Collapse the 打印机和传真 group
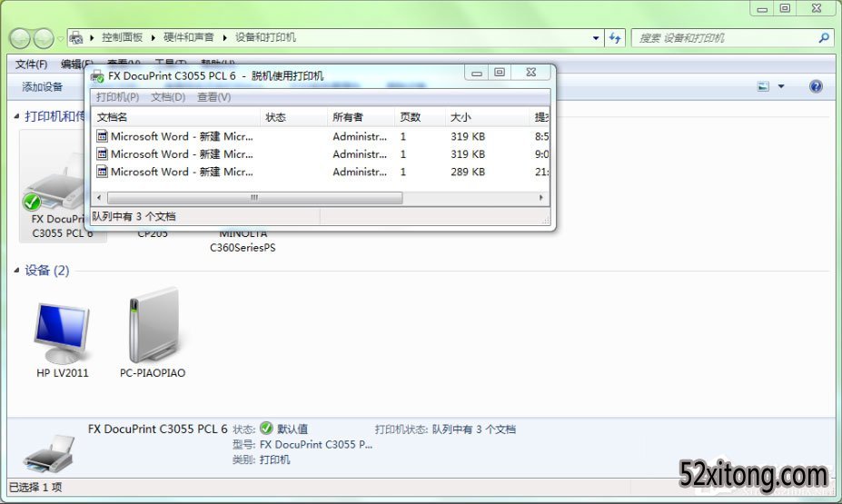 16,116
